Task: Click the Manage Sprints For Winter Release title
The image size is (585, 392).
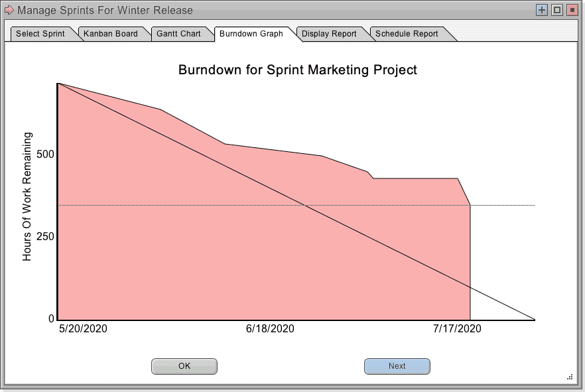Action: [x=105, y=10]
